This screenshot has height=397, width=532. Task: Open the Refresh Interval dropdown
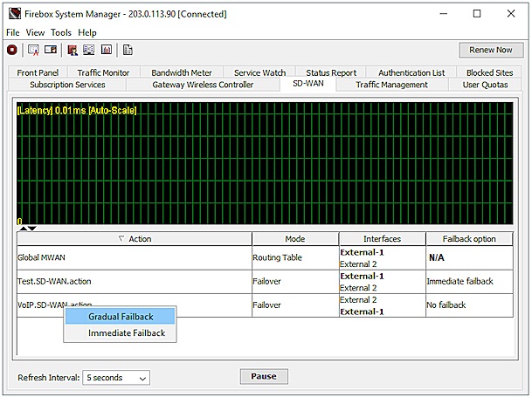pos(116,377)
